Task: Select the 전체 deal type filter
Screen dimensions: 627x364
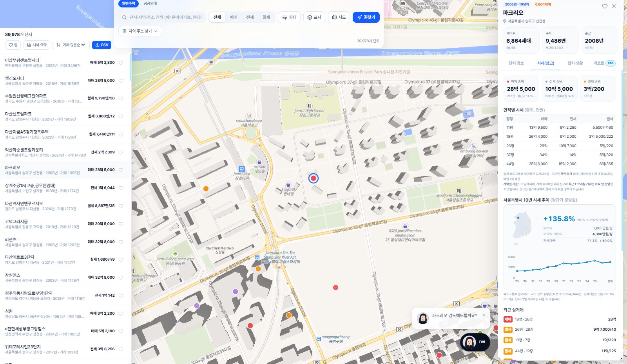Action: (217, 17)
